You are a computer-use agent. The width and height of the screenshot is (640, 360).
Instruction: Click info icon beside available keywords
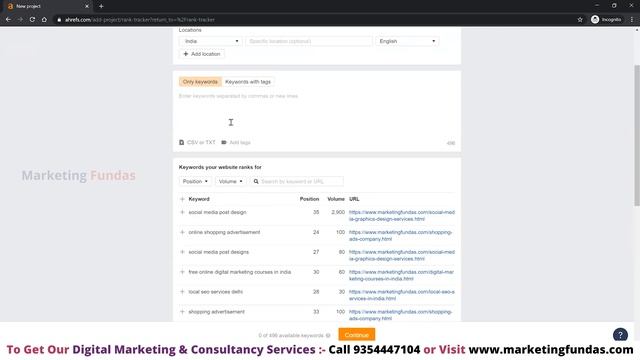[x=328, y=336]
